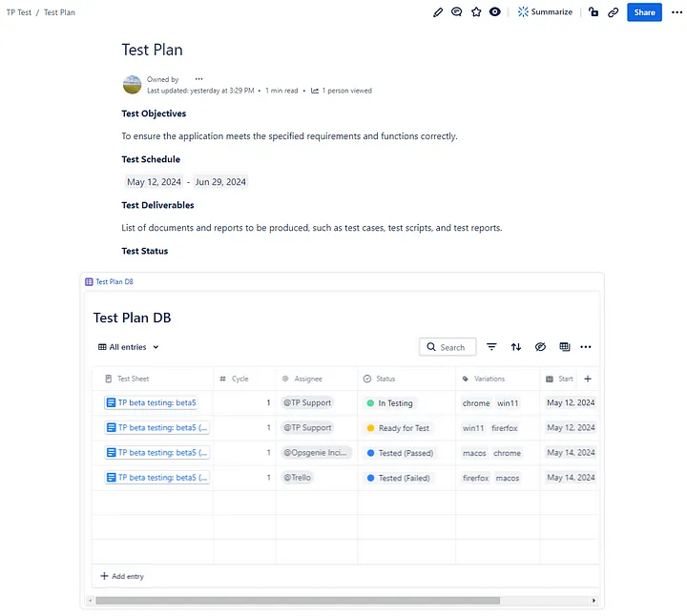Star this page as favorite
Viewport: 687px width, 616px height.
coord(476,12)
